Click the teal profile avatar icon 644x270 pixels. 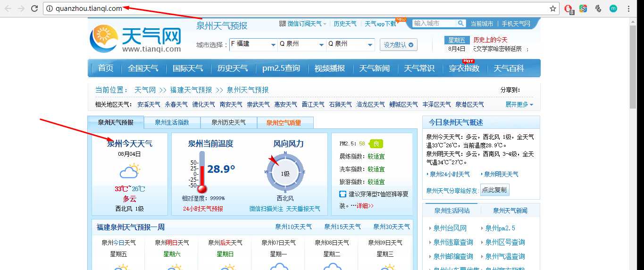pos(613,8)
